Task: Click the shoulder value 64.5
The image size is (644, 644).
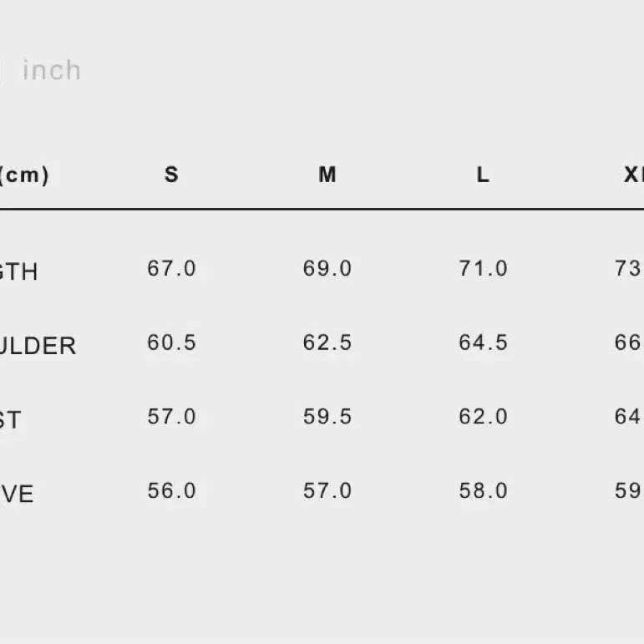Action: [483, 343]
